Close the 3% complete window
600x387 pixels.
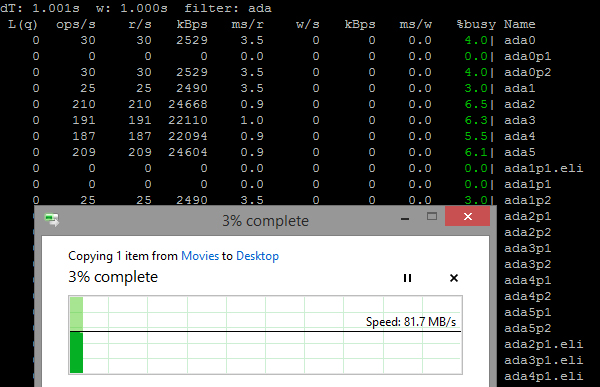(467, 216)
